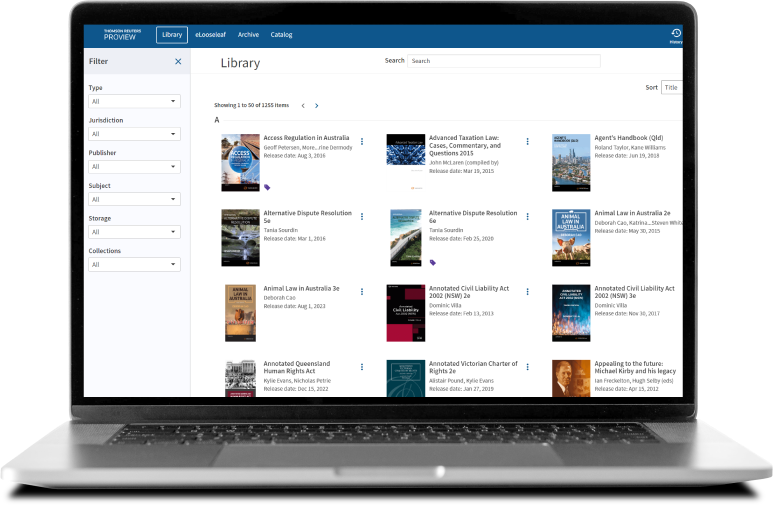This screenshot has width=773, height=505.
Task: Close the Filter panel
Action: [178, 61]
